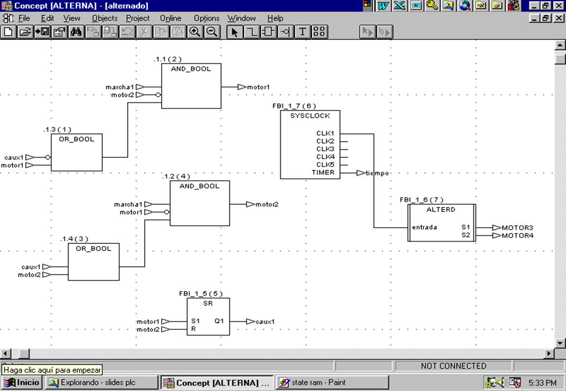Click the Zoom In magnifier icon
The height and width of the screenshot is (392, 566).
pos(195,32)
